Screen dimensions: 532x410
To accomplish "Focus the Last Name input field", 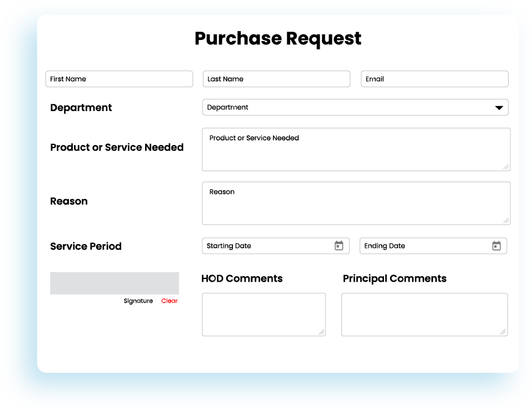I will click(x=276, y=79).
